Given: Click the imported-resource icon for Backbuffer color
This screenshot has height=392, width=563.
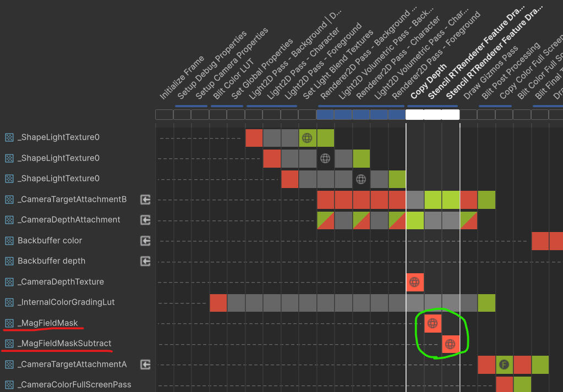Looking at the screenshot, I should [145, 241].
